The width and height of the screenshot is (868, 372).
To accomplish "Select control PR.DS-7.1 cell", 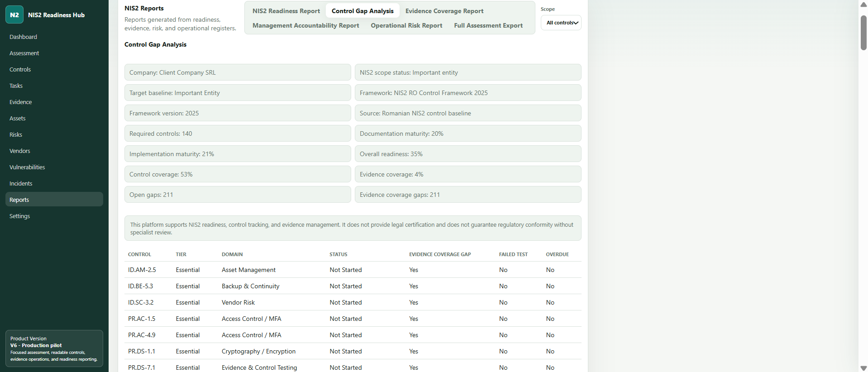I will coord(142,367).
